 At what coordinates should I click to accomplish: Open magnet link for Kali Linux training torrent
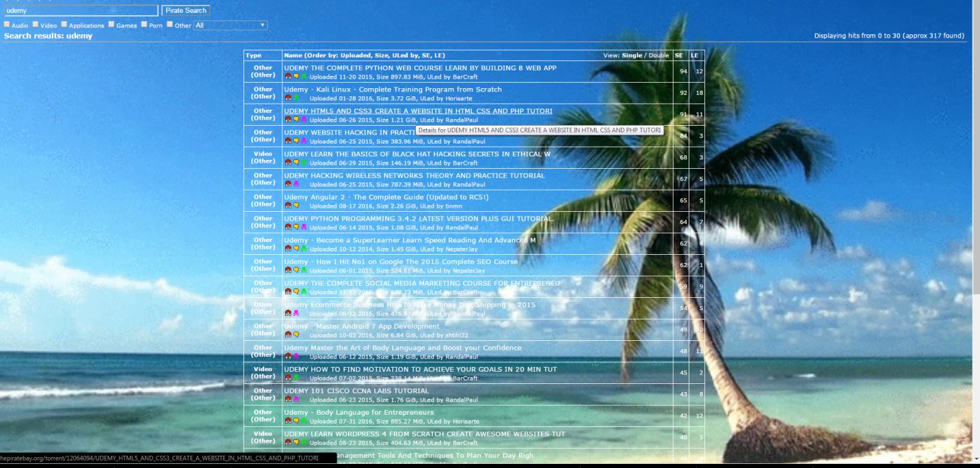tap(288, 98)
